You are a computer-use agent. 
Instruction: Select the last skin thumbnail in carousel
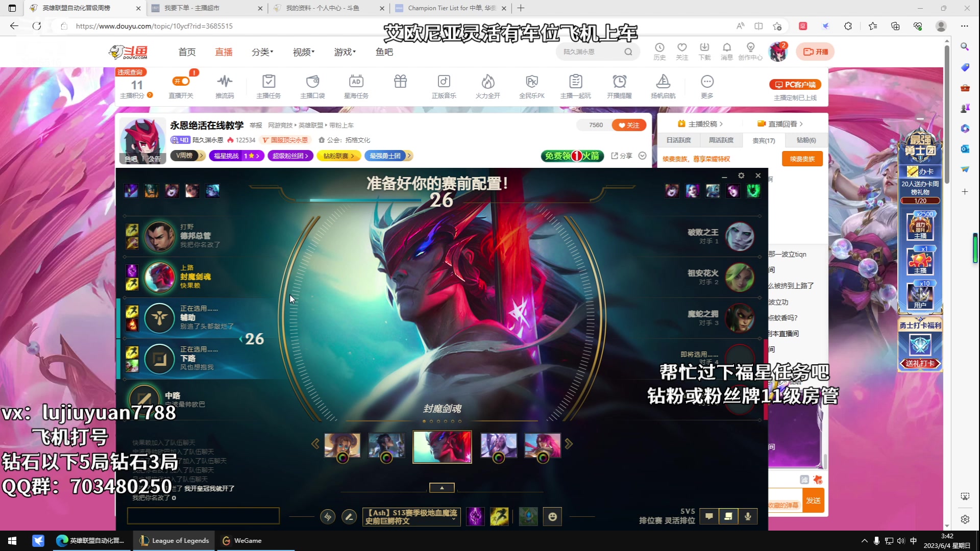point(543,445)
